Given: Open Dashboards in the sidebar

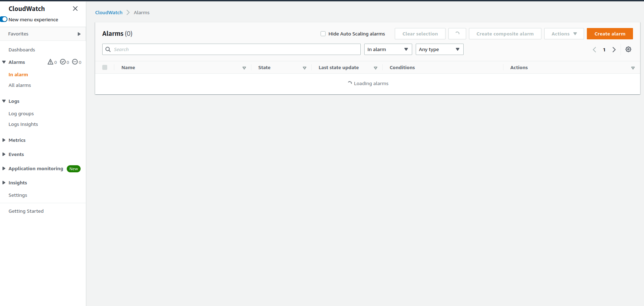Looking at the screenshot, I should click(x=22, y=50).
